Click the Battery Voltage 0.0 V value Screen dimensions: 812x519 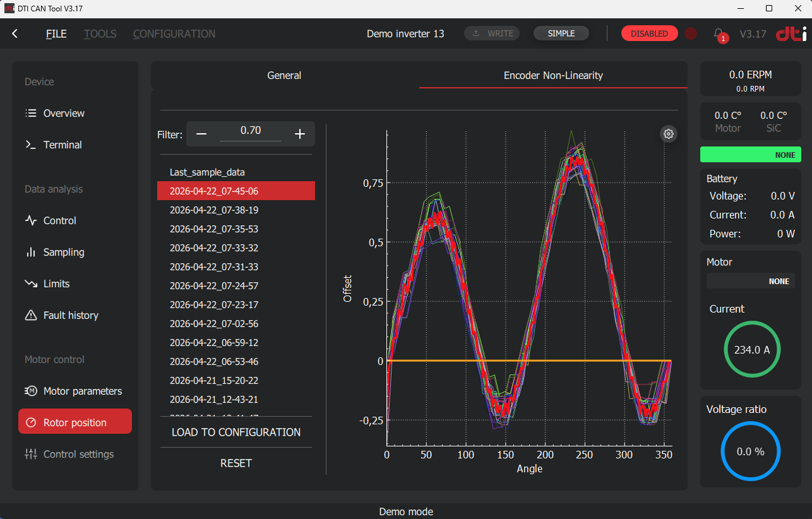(783, 196)
